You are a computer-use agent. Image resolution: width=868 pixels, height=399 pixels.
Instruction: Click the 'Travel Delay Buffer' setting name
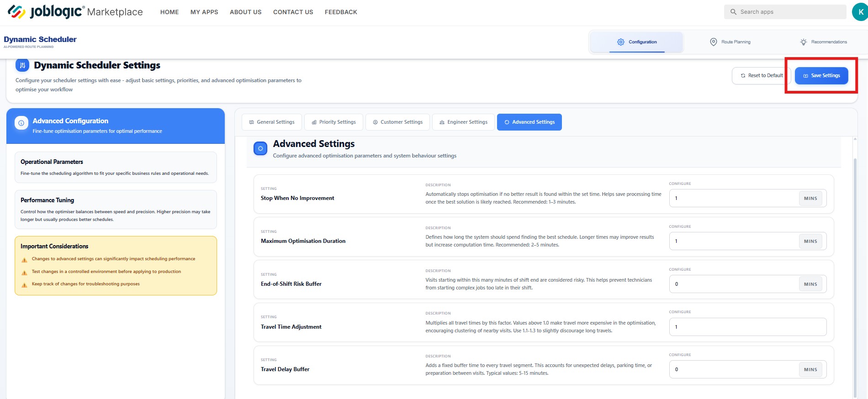point(285,369)
